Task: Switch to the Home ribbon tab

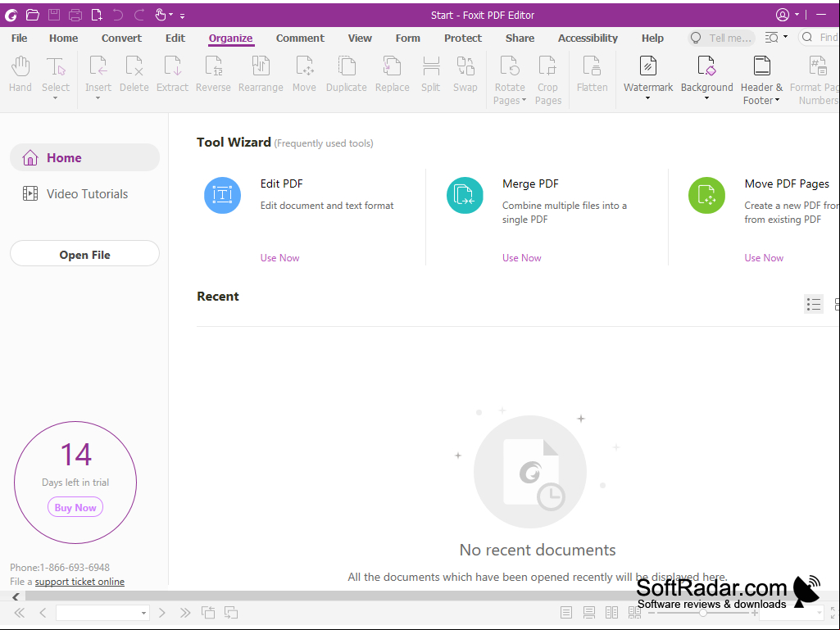Action: 64,38
